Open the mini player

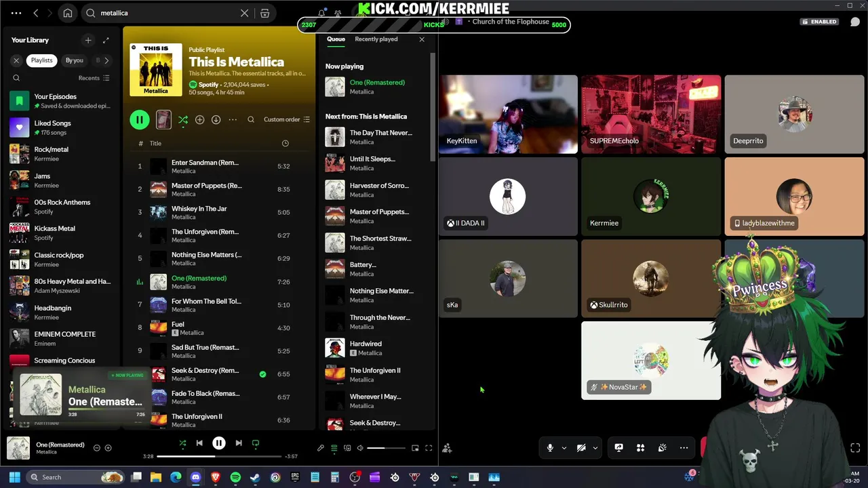tap(415, 448)
